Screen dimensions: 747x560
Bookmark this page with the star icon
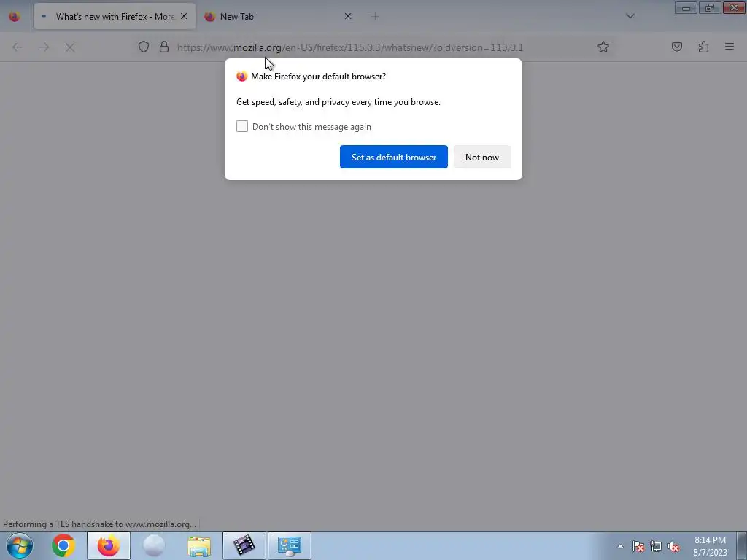tap(603, 47)
